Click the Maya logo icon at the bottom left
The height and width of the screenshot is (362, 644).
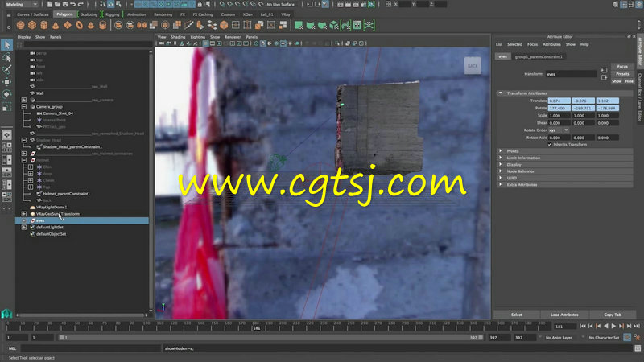[x=6, y=314]
